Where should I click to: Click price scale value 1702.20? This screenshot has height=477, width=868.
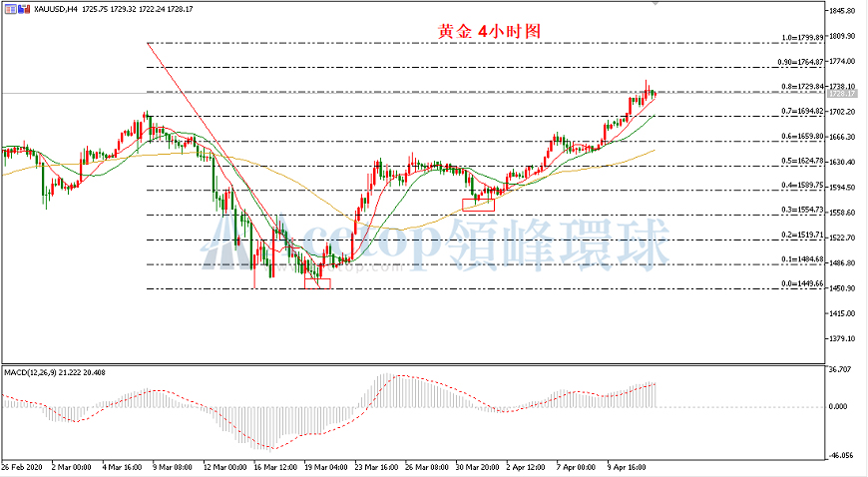[x=842, y=112]
